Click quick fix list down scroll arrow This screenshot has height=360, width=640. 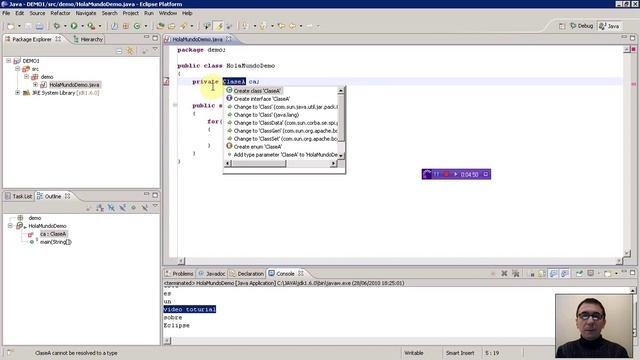click(341, 156)
